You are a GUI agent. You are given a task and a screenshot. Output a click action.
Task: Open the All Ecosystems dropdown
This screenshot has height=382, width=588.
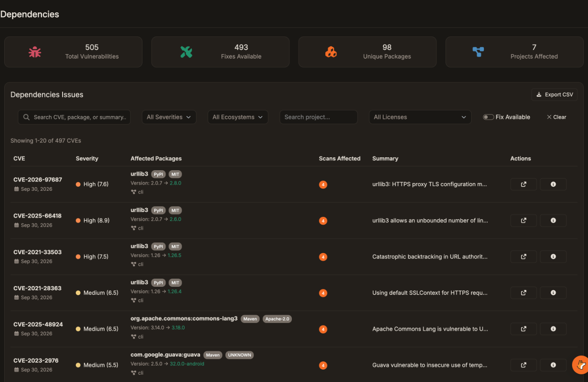[237, 117]
